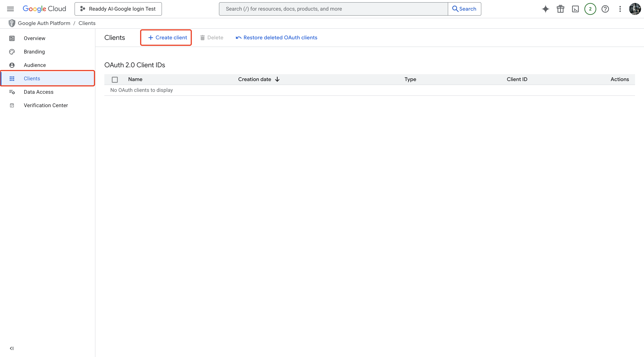The image size is (644, 357).
Task: Open project picker Readdy AI-Google login Test
Action: pyautogui.click(x=118, y=9)
